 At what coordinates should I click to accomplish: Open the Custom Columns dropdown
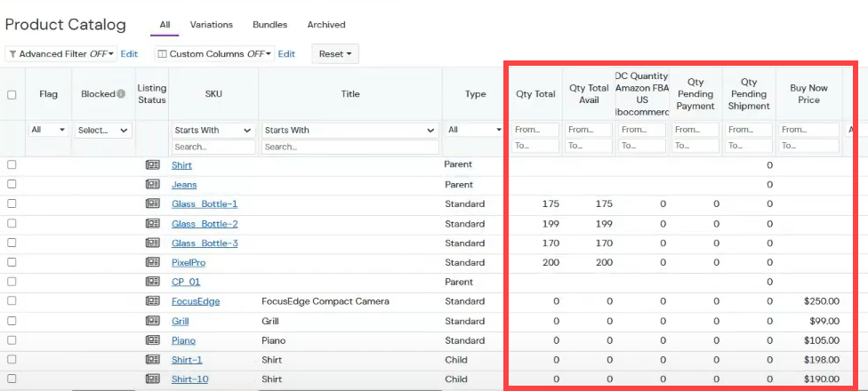click(214, 54)
